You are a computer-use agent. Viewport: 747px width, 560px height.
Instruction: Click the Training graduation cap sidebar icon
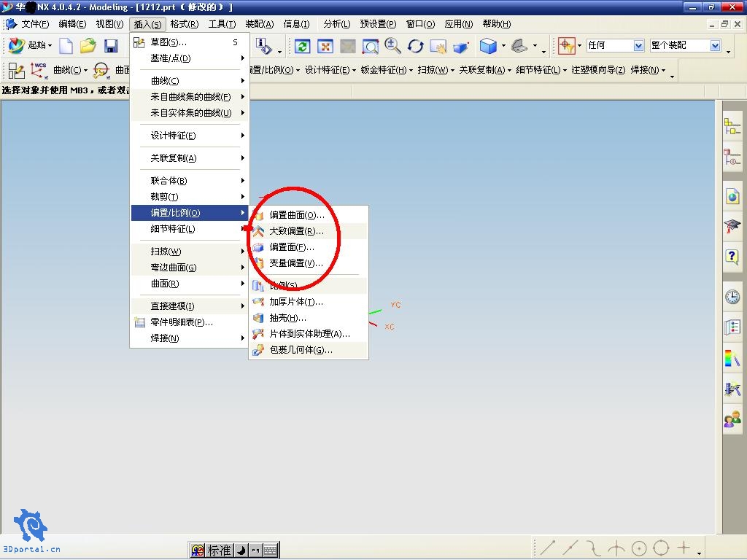click(732, 226)
